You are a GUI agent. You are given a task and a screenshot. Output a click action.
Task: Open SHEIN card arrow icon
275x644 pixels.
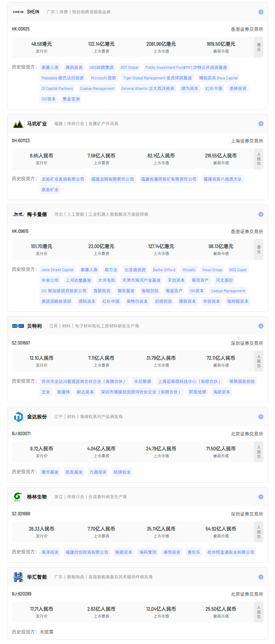[x=261, y=12]
